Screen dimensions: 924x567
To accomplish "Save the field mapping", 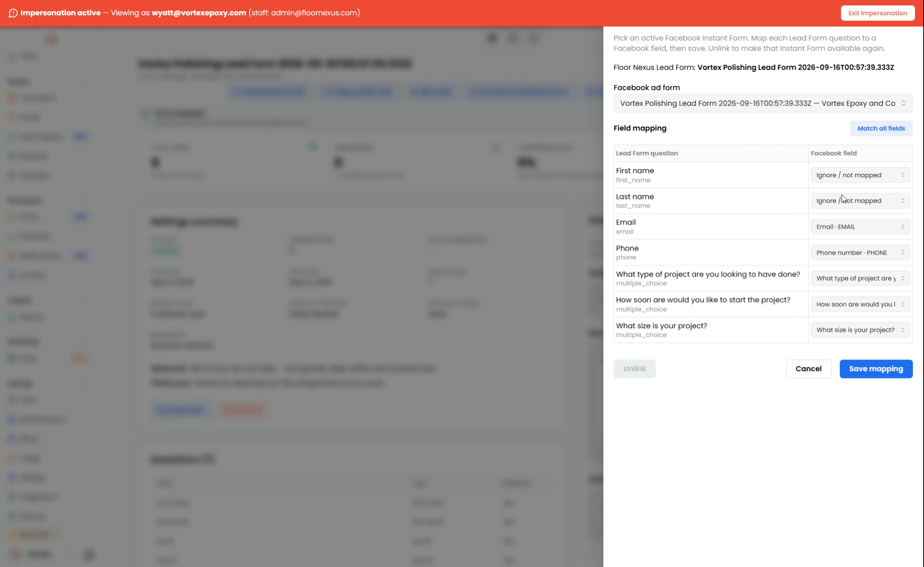I will 876,369.
